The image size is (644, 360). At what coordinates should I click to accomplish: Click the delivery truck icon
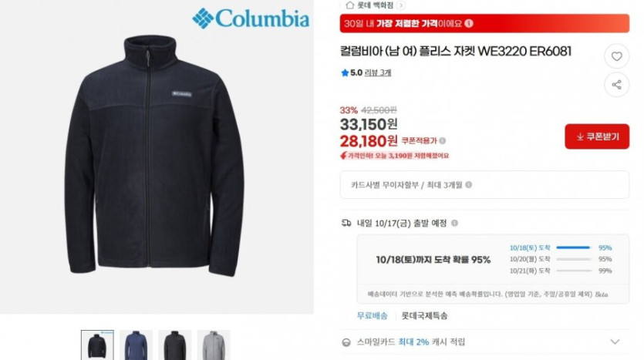pyautogui.click(x=346, y=223)
